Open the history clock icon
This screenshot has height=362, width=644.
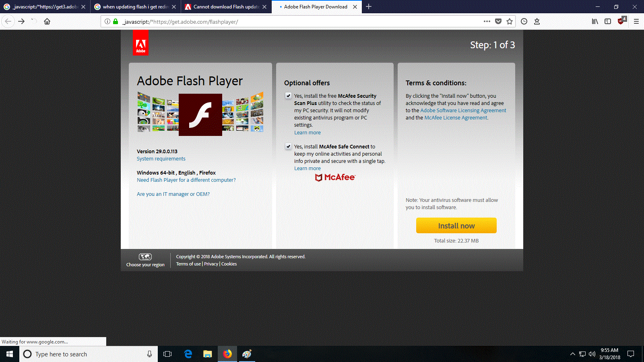tap(524, 21)
